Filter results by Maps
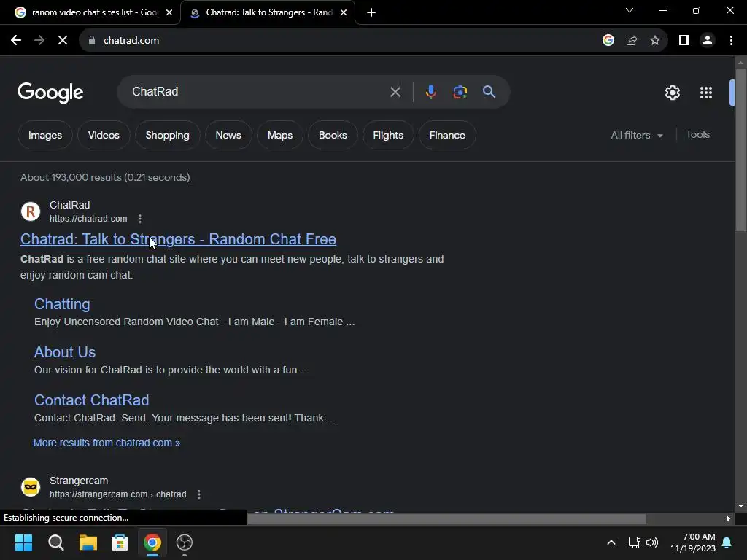This screenshot has height=560, width=747. [279, 135]
